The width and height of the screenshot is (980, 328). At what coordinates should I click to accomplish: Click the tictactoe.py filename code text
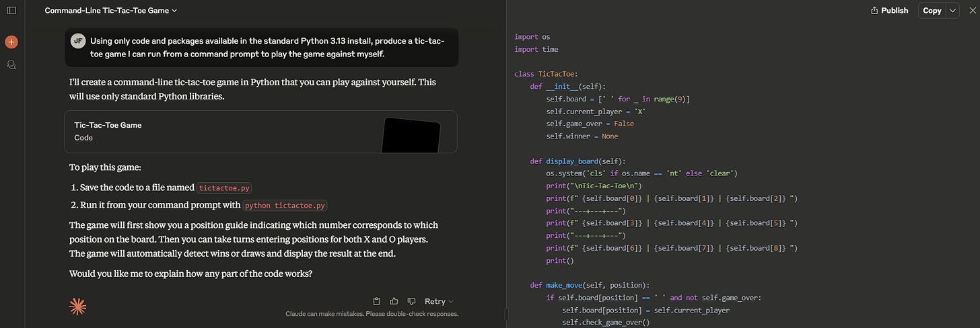tap(224, 188)
